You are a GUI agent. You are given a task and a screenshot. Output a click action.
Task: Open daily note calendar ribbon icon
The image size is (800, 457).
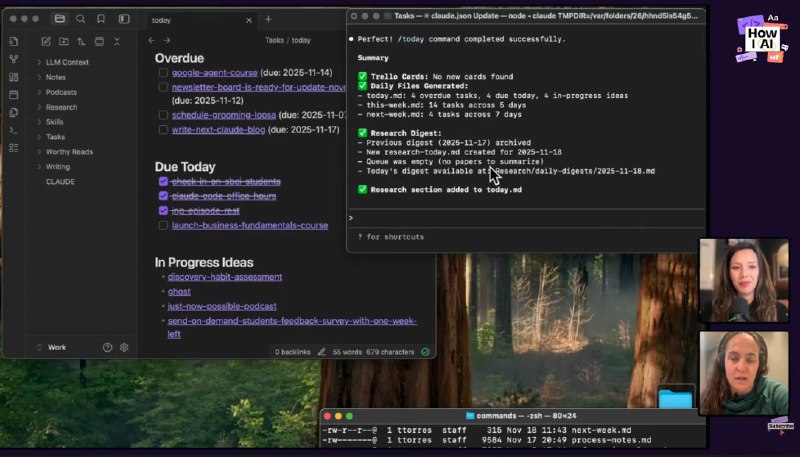click(x=13, y=95)
